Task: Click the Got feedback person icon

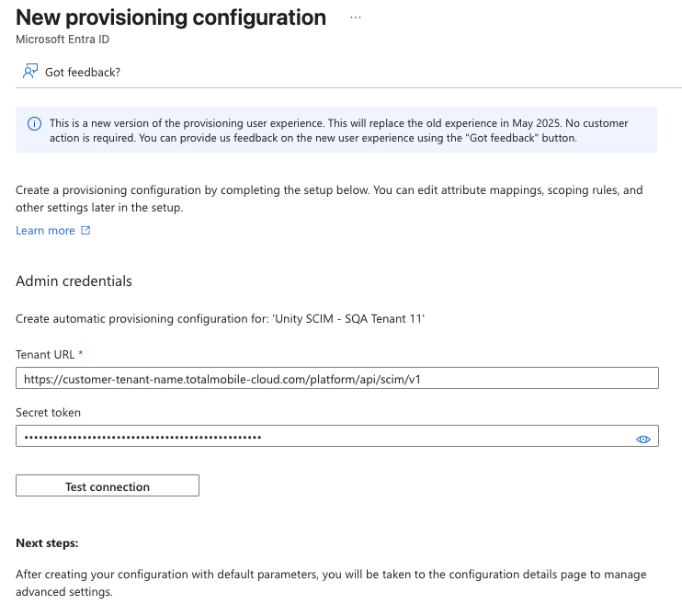Action: coord(30,72)
